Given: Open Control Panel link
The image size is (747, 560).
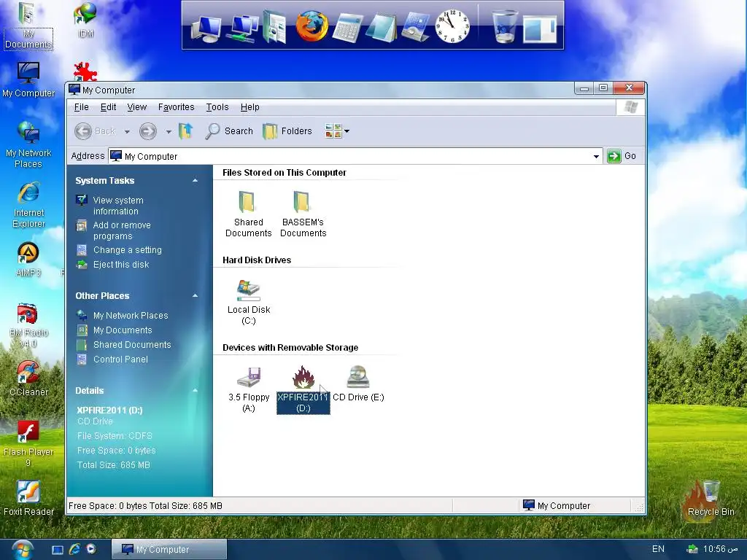Looking at the screenshot, I should click(x=120, y=359).
